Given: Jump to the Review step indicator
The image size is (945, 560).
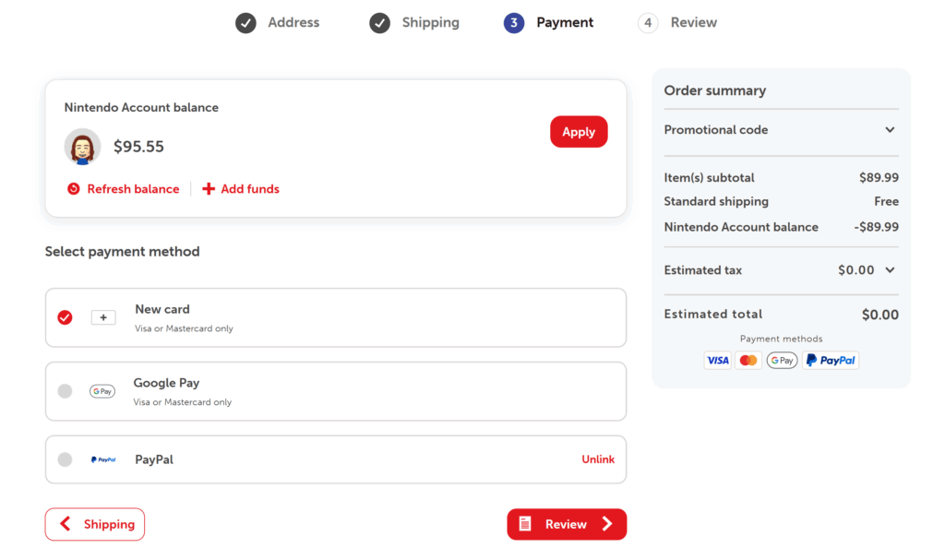Looking at the screenshot, I should pyautogui.click(x=677, y=23).
